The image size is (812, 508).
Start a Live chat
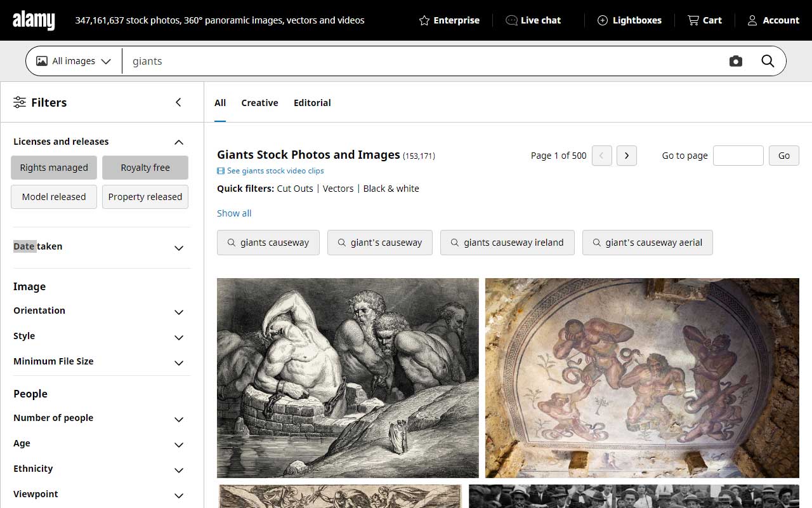point(534,20)
